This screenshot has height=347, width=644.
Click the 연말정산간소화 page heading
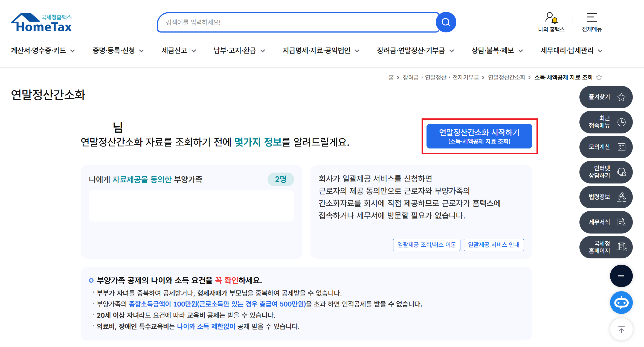point(48,95)
